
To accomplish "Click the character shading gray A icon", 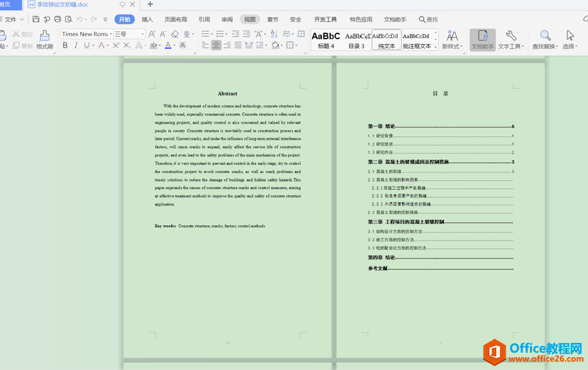I will (183, 45).
